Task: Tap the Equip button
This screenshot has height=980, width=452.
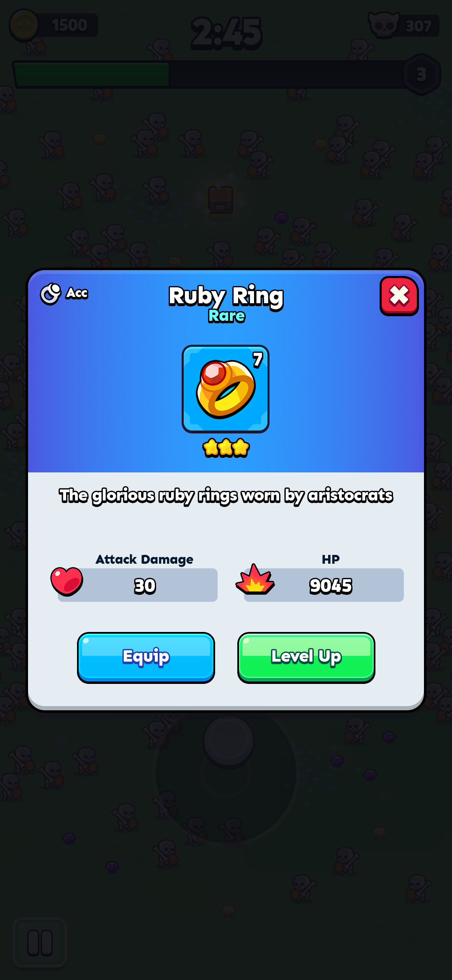Action: pos(146,658)
